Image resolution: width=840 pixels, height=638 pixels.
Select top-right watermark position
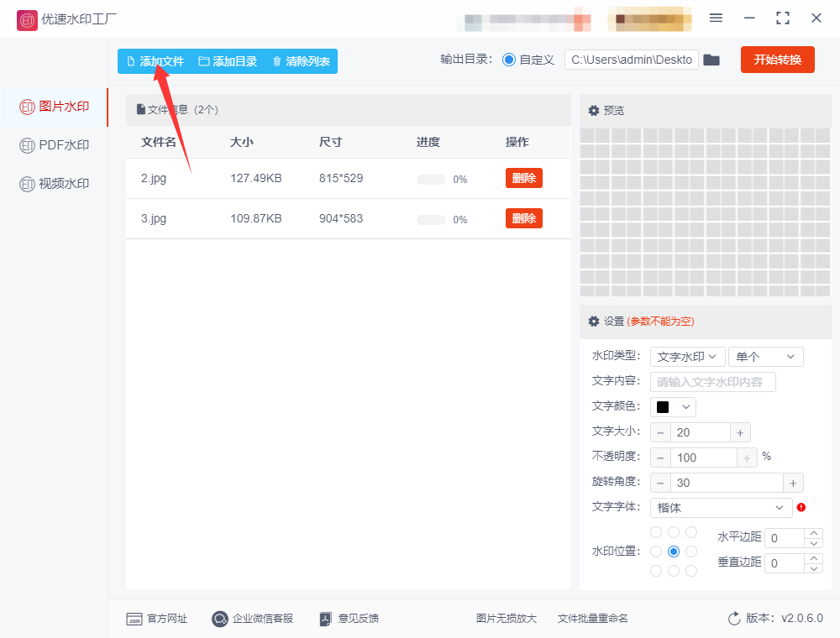(x=691, y=532)
